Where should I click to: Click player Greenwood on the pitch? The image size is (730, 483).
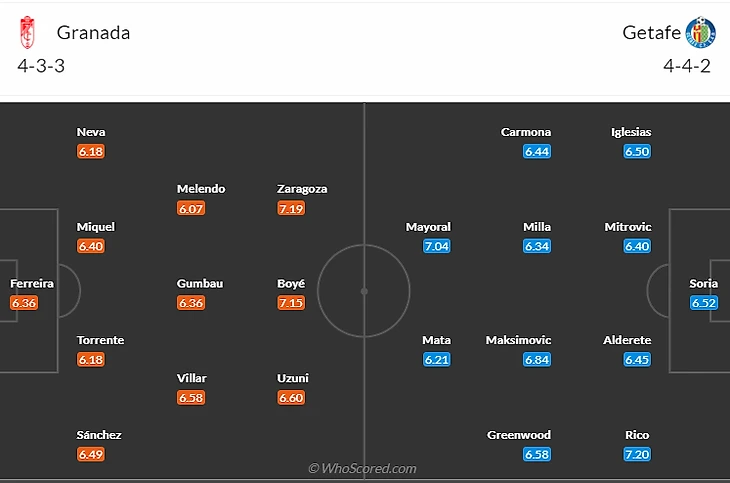[519, 436]
